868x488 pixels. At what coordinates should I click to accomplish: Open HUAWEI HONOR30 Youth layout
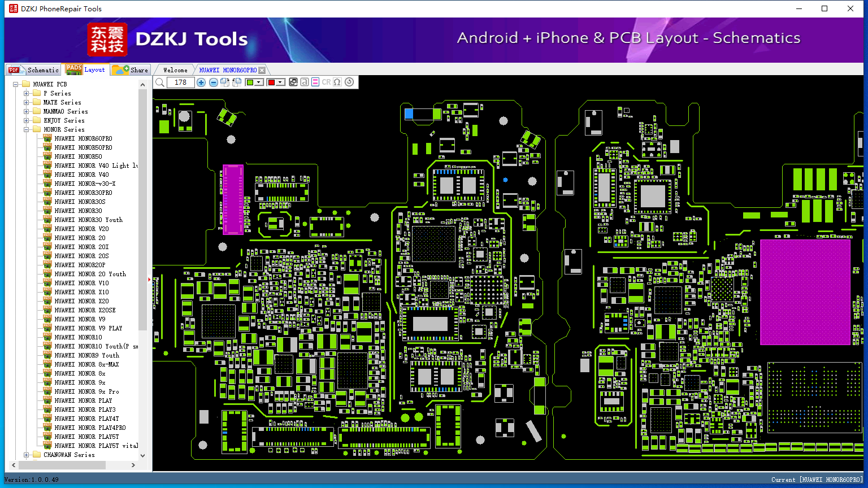pos(88,220)
